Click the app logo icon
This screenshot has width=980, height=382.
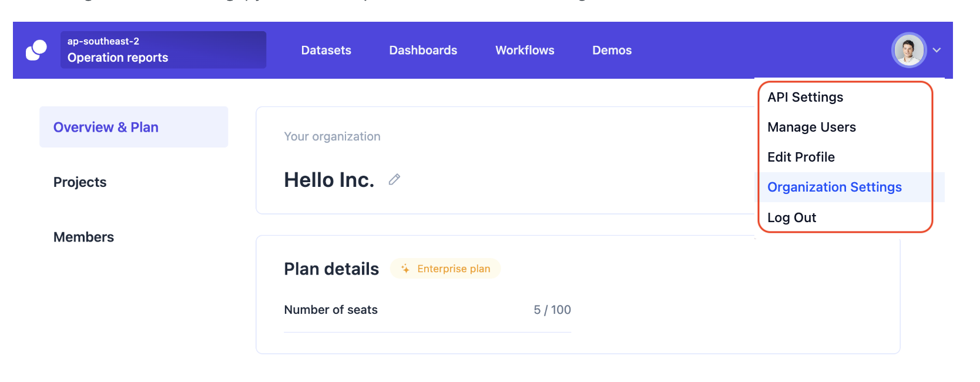pyautogui.click(x=36, y=51)
